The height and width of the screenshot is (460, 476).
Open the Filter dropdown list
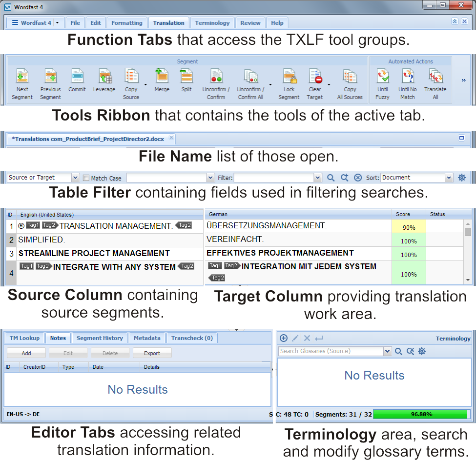pyautogui.click(x=317, y=178)
